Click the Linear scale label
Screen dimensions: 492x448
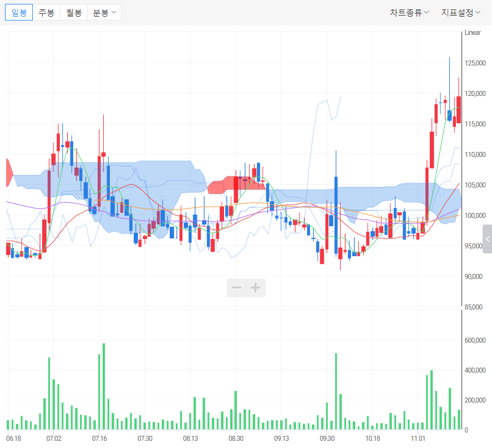(473, 33)
